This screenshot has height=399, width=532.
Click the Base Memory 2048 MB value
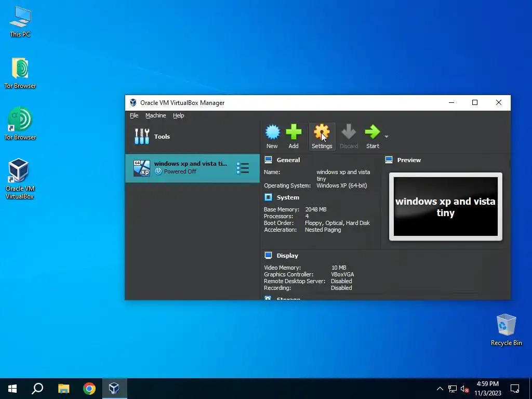tap(316, 209)
